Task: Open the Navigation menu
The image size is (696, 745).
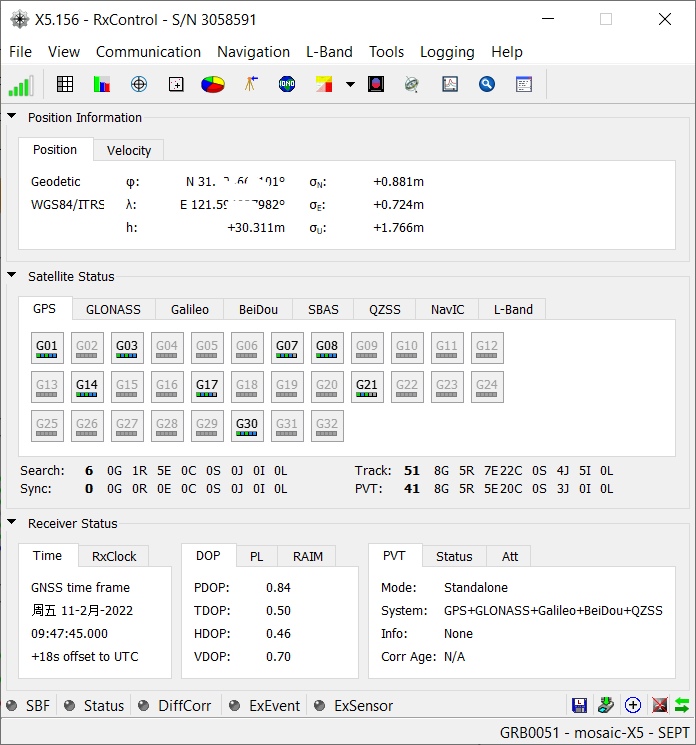Action: (253, 52)
